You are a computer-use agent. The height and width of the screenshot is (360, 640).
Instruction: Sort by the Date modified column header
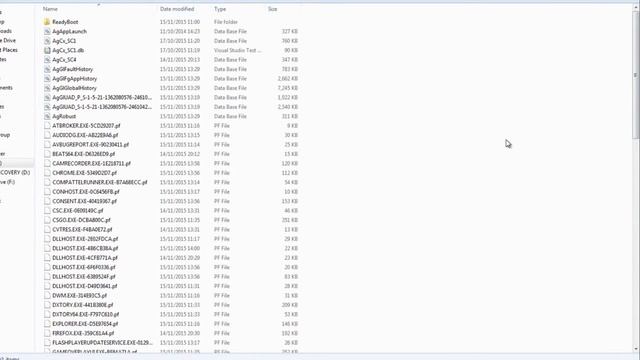177,9
